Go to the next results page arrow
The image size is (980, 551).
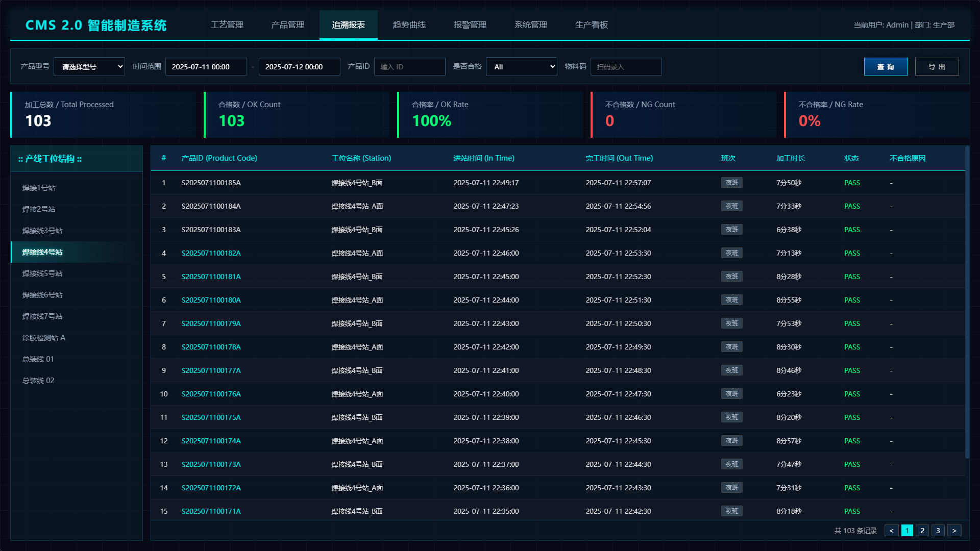954,531
